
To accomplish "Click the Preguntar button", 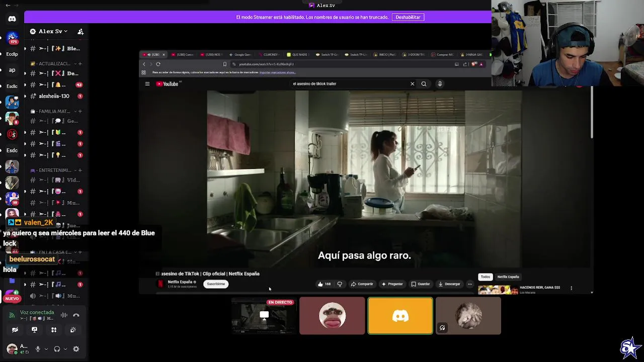I will [392, 284].
